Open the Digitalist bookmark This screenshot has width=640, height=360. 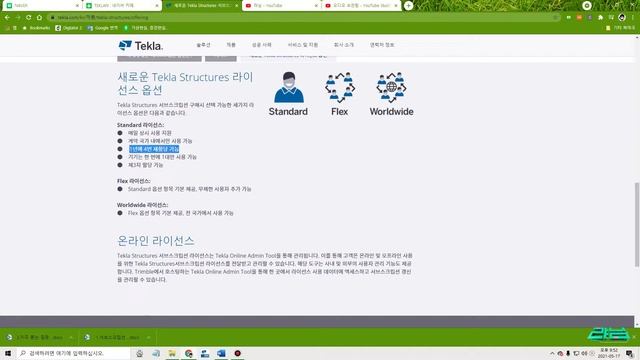click(69, 28)
